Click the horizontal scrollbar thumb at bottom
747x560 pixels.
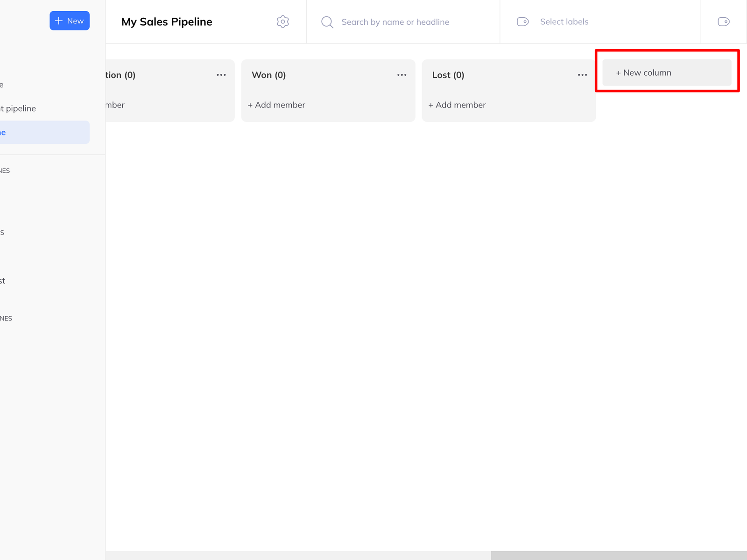click(x=619, y=555)
